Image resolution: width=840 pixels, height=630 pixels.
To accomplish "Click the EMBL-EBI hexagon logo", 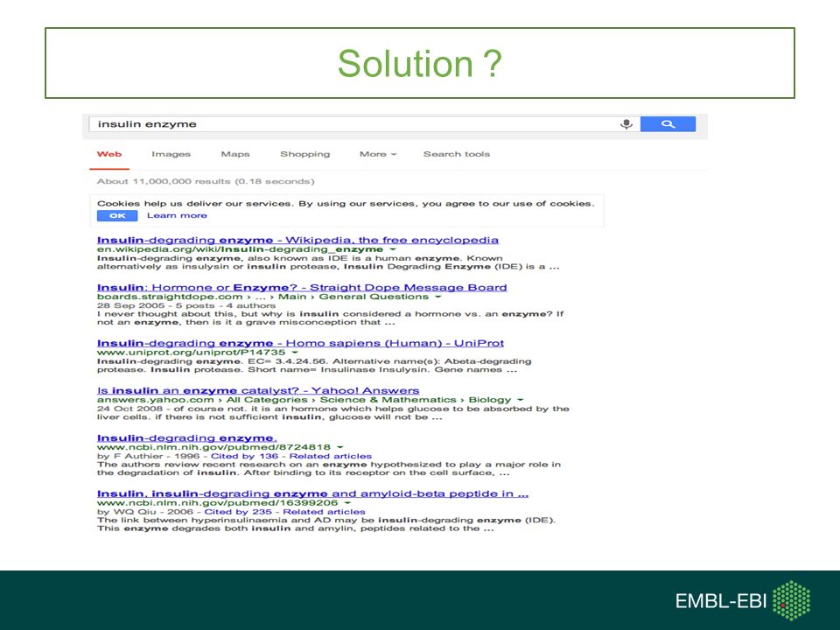I will pos(792,600).
